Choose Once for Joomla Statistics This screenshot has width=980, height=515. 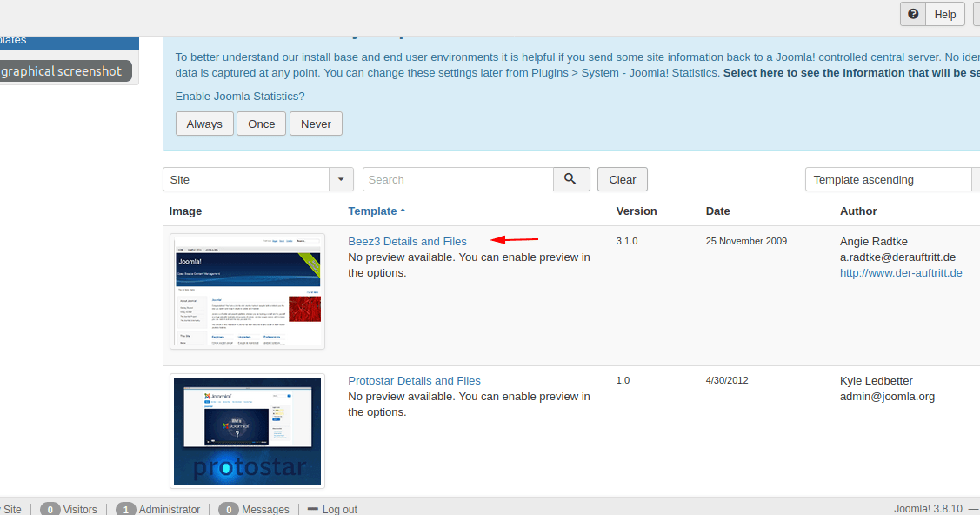[261, 124]
